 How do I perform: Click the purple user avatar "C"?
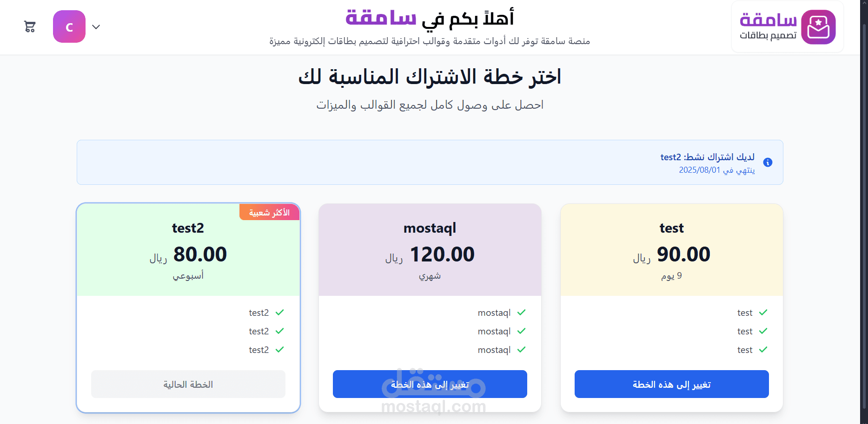[69, 27]
